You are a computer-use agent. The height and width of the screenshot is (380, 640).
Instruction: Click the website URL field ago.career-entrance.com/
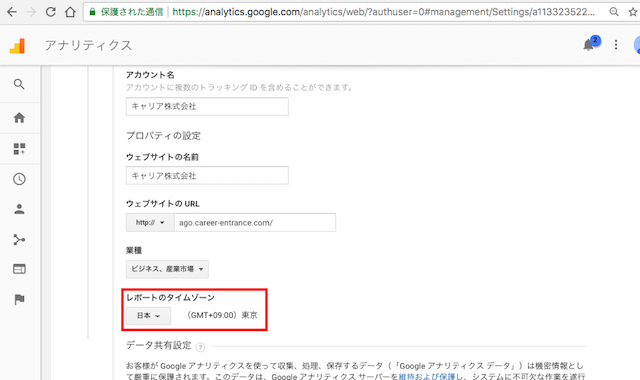coord(255,222)
